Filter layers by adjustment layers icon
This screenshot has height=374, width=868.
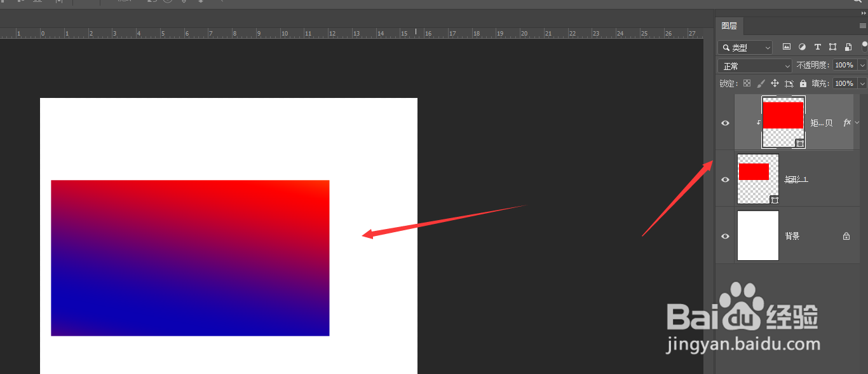pyautogui.click(x=802, y=47)
